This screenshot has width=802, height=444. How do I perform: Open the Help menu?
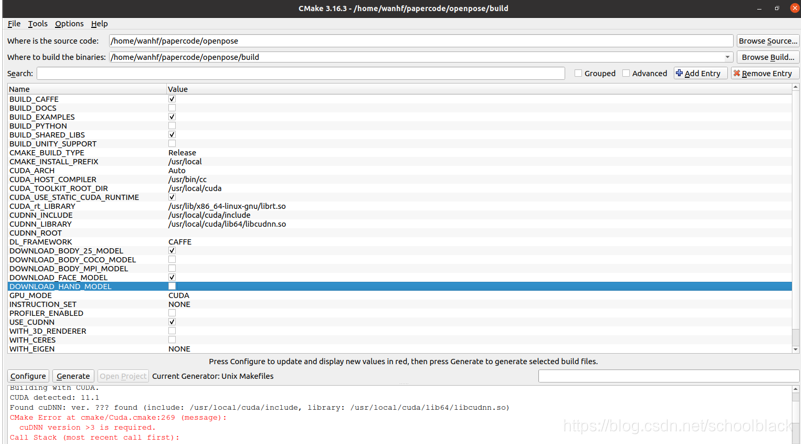[x=99, y=24]
